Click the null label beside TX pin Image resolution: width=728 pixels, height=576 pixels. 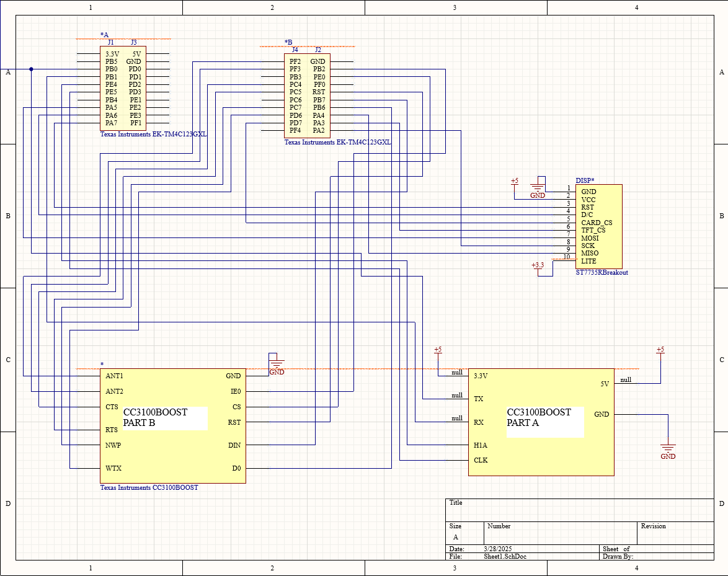(x=457, y=396)
